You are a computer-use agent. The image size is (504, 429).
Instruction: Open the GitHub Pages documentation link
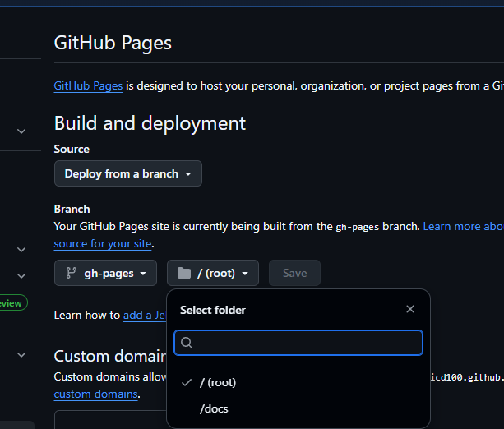coord(88,85)
